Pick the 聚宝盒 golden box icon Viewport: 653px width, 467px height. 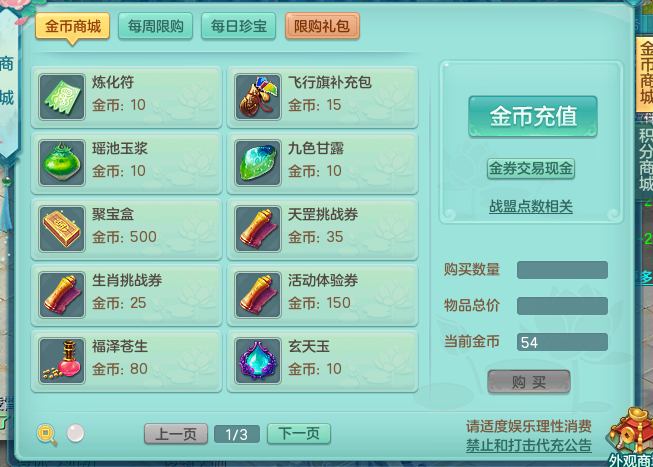(62, 229)
